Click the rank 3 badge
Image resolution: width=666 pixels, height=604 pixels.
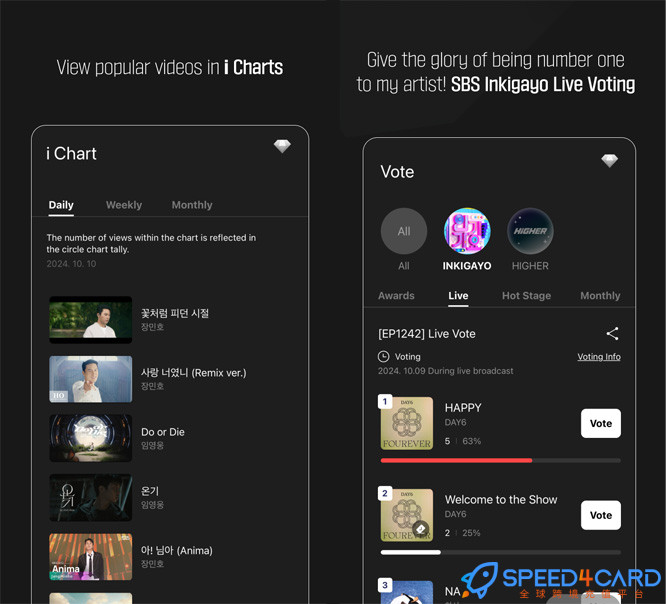tap(385, 585)
